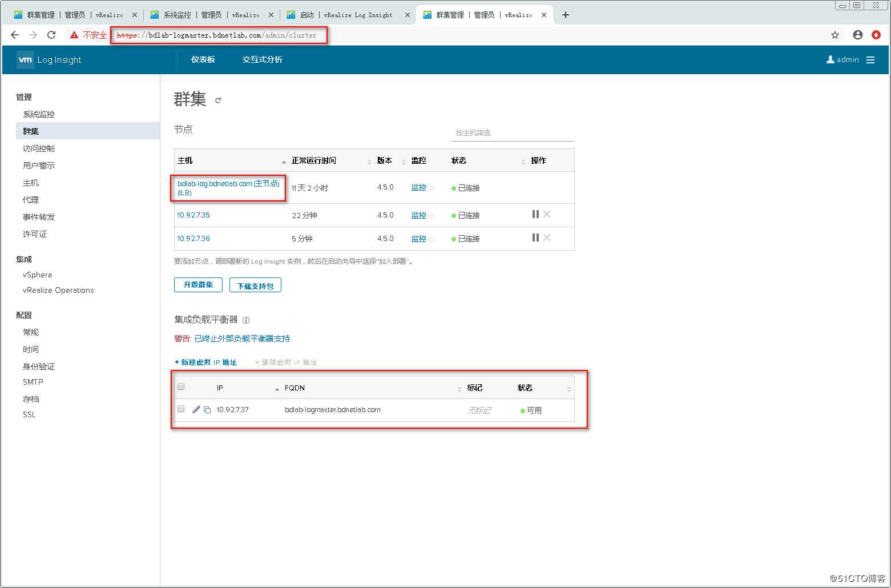Switch to the 系统监控 browser tab
891x588 pixels.
coord(211,15)
